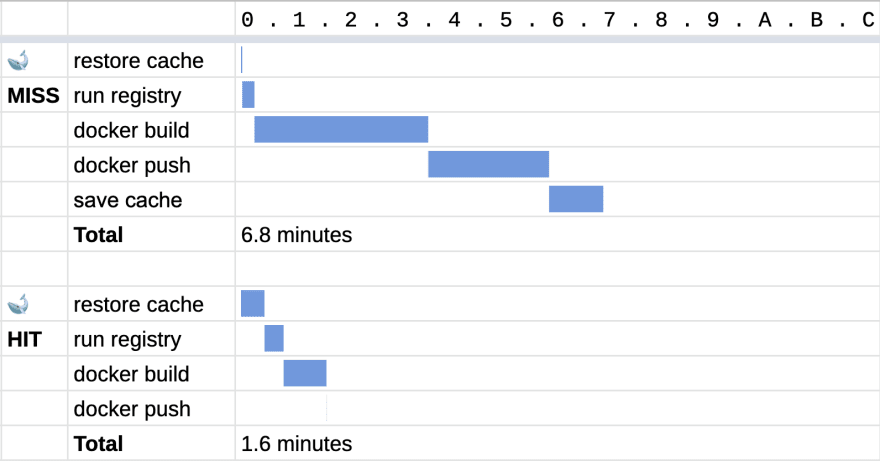Viewport: 880px width, 461px height.
Task: Select the HIT restore cache bar
Action: coord(253,304)
